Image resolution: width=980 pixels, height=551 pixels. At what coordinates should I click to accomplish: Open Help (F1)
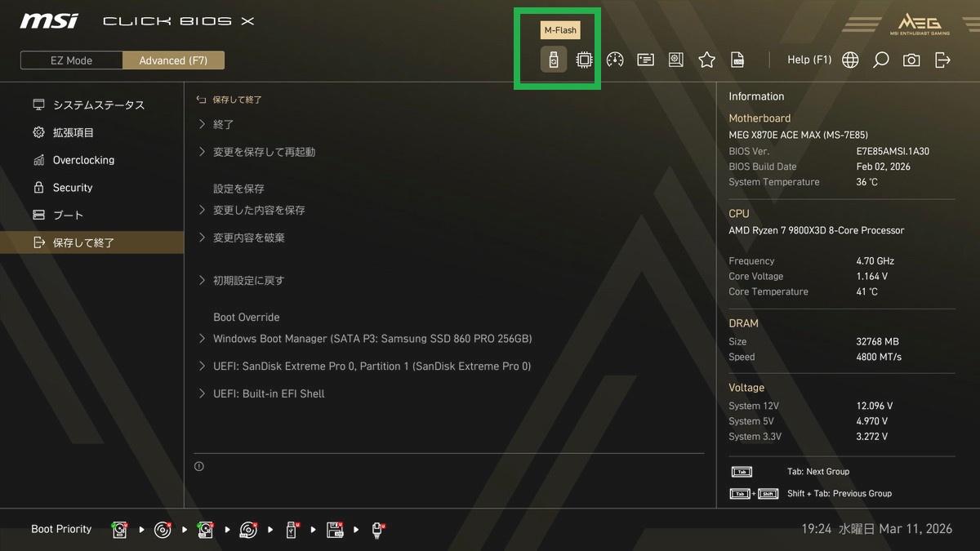pos(808,60)
